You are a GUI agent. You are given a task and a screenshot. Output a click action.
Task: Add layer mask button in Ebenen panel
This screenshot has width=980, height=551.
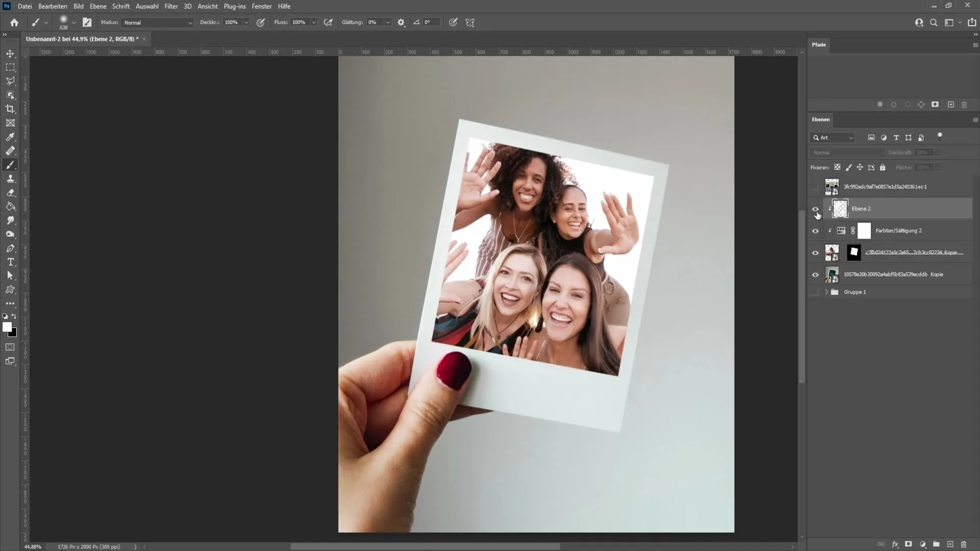click(909, 544)
